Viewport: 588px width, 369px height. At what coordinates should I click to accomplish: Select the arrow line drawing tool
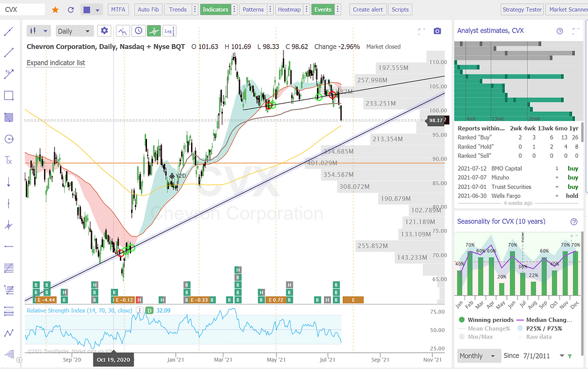(x=9, y=74)
